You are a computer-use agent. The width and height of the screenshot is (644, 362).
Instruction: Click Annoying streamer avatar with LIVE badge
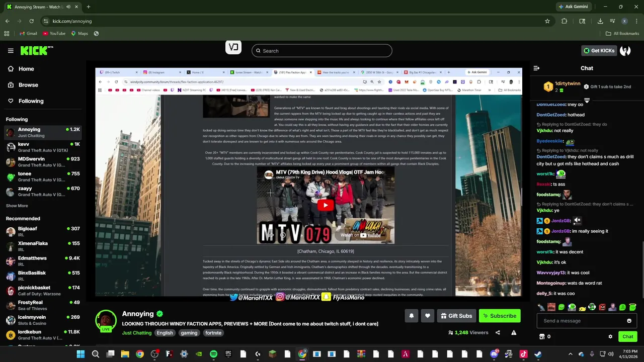(106, 321)
